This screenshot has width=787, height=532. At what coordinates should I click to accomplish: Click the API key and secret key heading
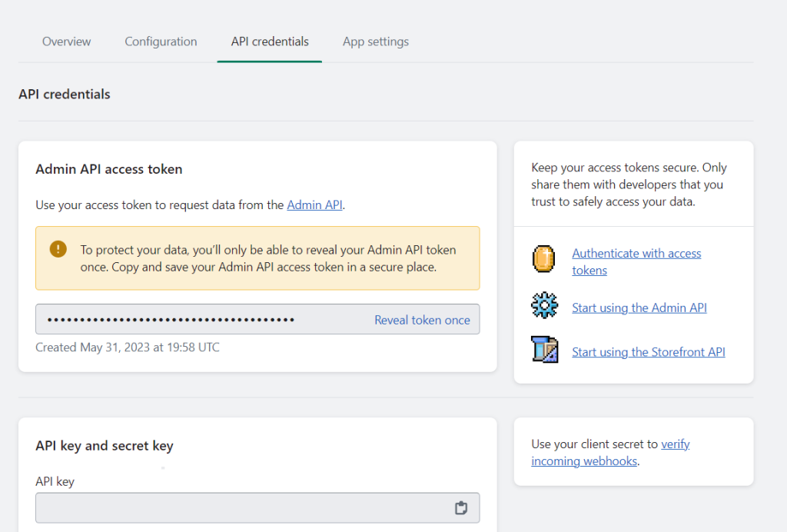(105, 446)
